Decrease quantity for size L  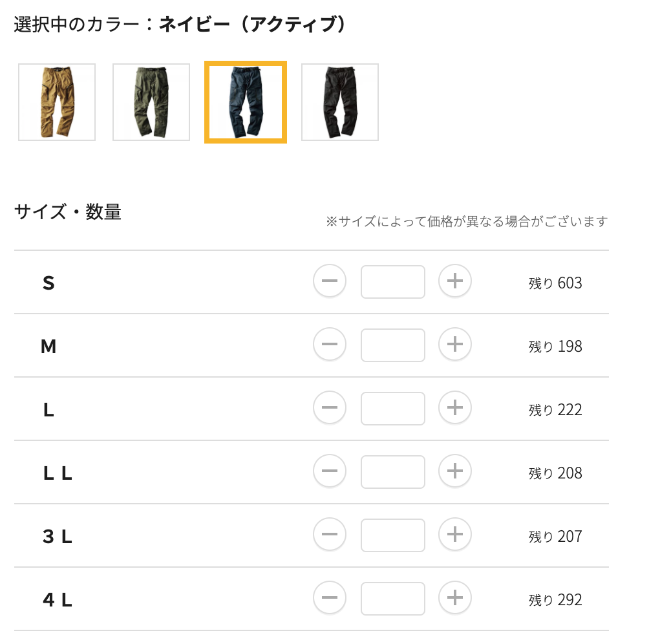pos(330,408)
